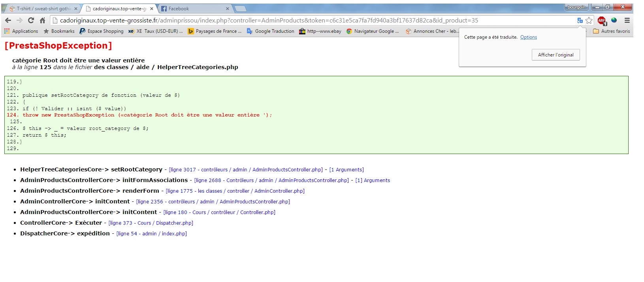Click HelperTreeCategoriesCore-> setRootCategory text

(91, 169)
